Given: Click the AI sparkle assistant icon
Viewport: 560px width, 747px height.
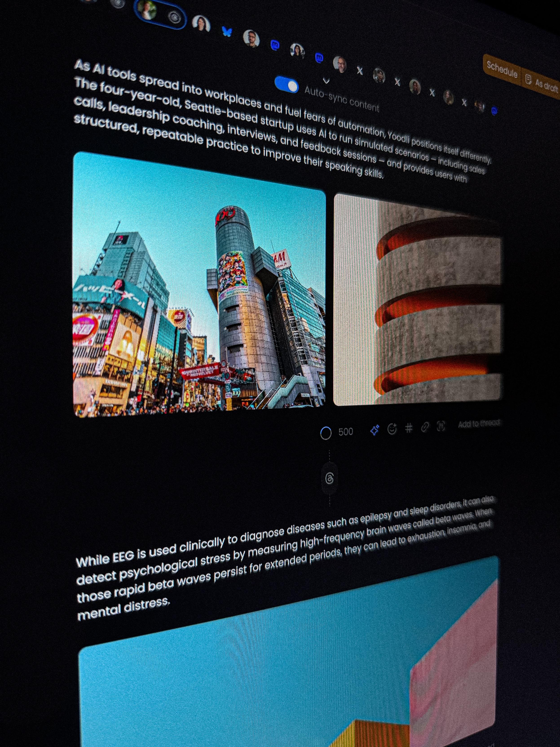Looking at the screenshot, I should click(x=374, y=430).
